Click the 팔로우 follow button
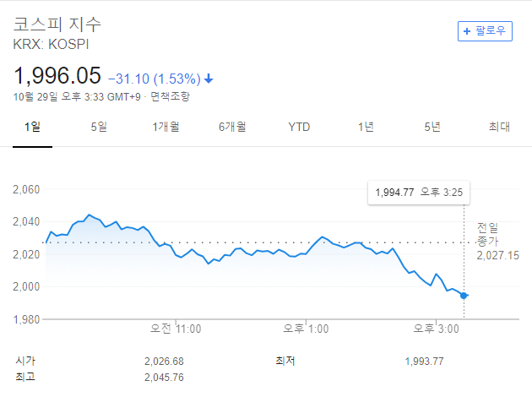The image size is (532, 397). point(485,30)
